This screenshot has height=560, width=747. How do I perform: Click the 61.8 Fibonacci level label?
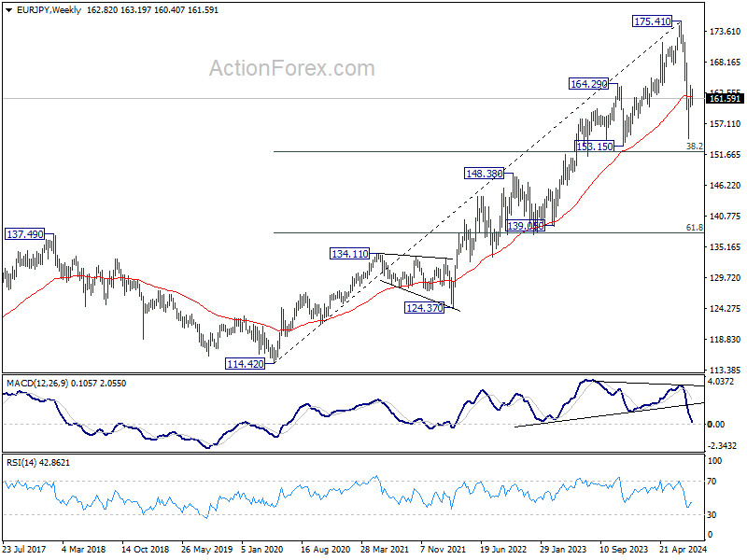point(695,228)
